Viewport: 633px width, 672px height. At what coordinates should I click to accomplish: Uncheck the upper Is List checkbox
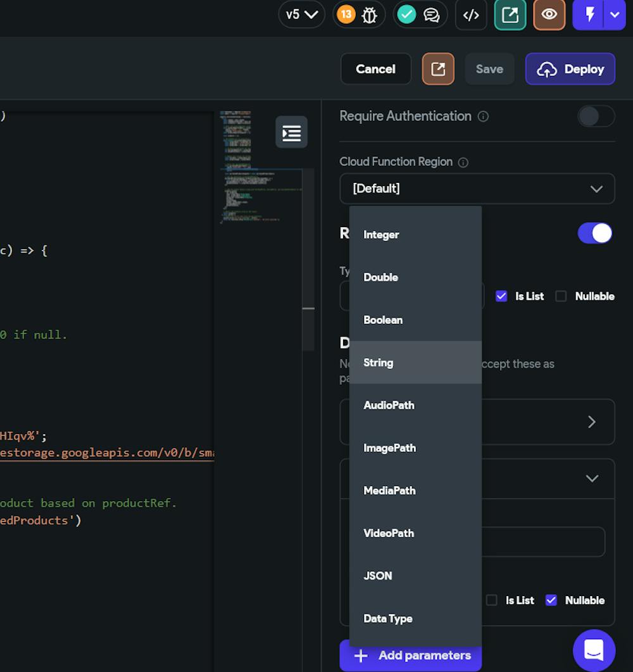coord(501,296)
